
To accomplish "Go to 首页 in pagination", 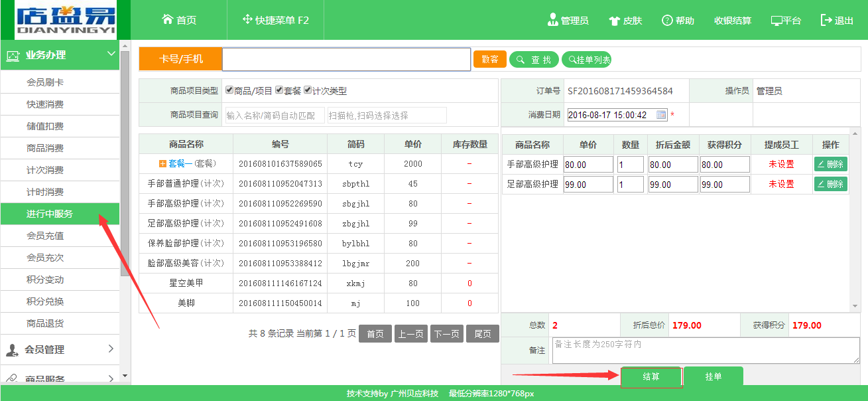I will tap(375, 334).
